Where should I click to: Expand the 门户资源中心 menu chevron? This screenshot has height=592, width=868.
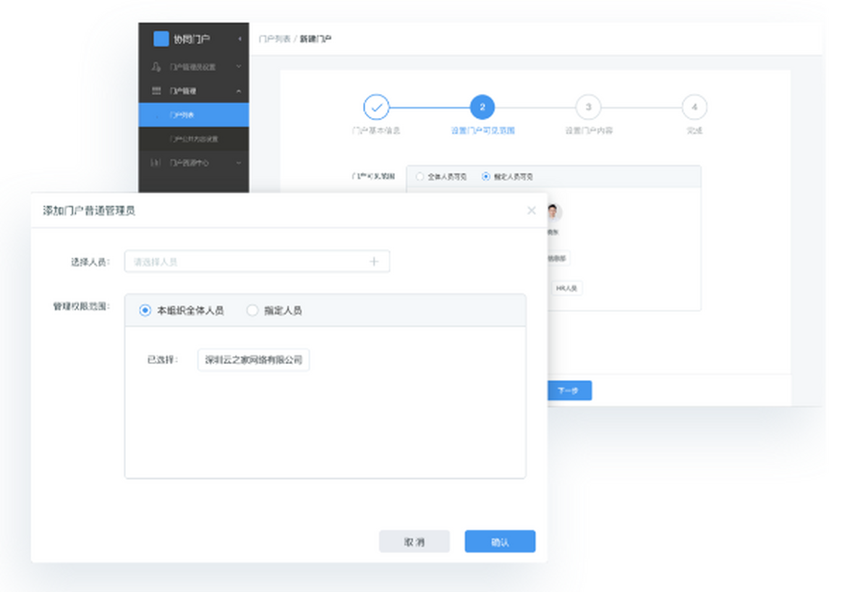point(239,163)
